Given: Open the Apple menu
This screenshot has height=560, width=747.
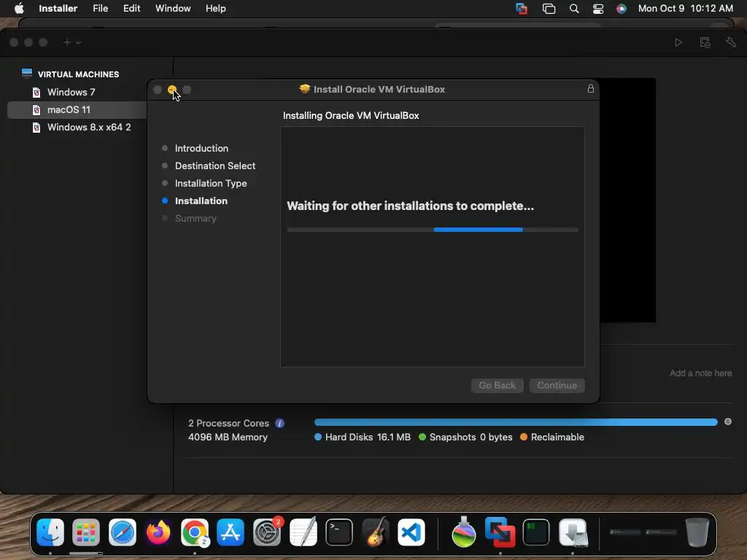Looking at the screenshot, I should (19, 9).
